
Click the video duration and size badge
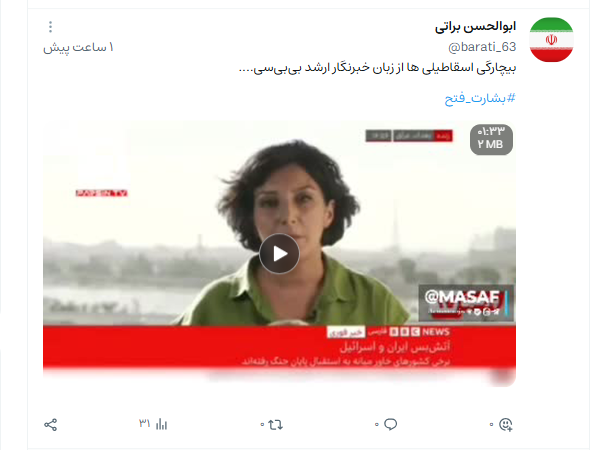coord(491,139)
